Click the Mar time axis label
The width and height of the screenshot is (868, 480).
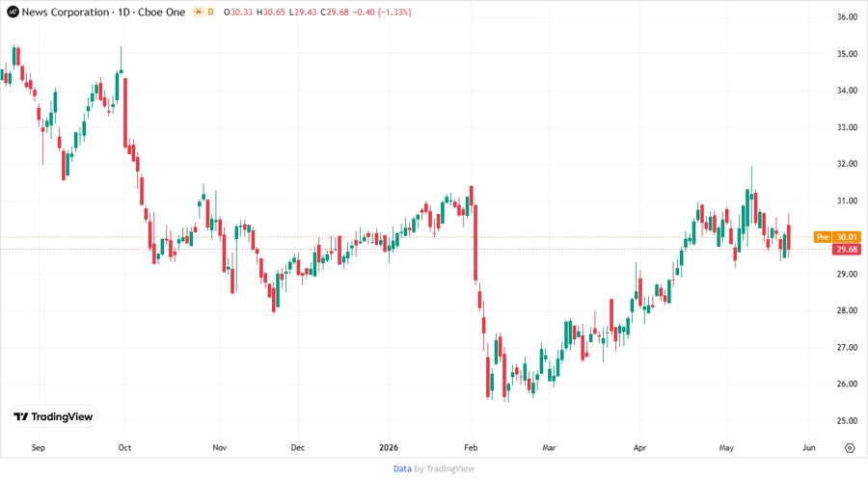[x=549, y=448]
